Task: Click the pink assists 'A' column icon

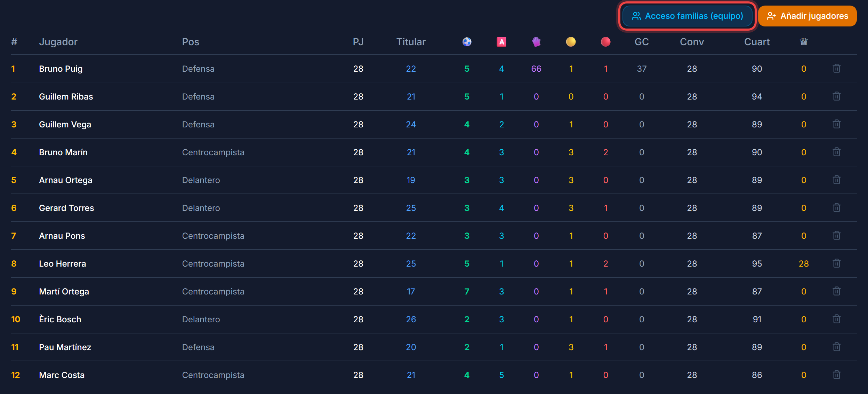Action: (501, 42)
